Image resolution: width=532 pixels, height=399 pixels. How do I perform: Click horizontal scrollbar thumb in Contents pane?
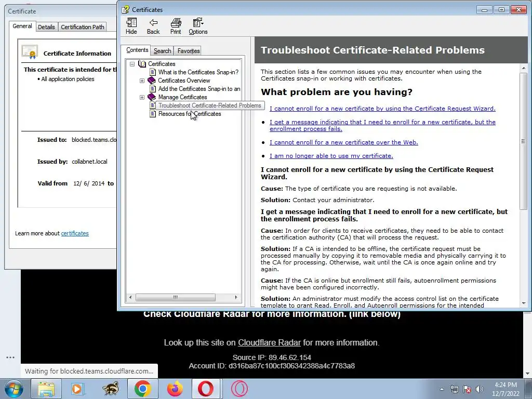(175, 297)
